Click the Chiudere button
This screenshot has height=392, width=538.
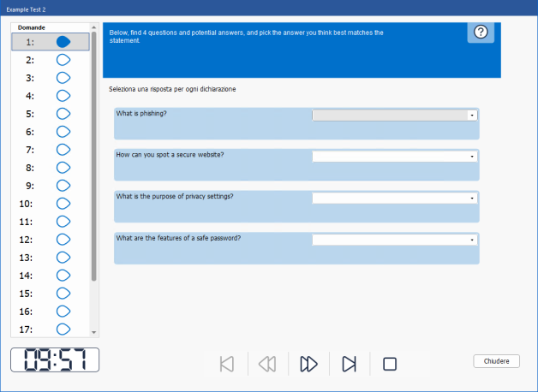coord(496,361)
